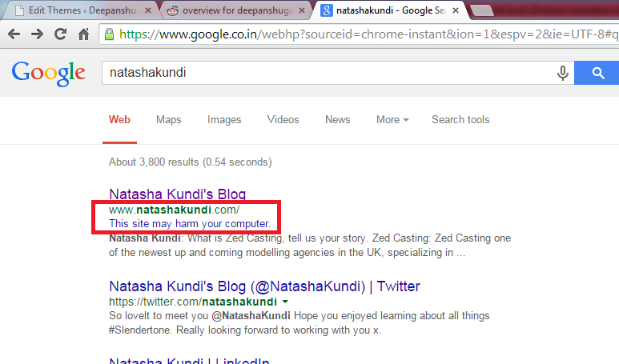Close the natashakundi Google Search tab
The image size is (619, 364).
click(x=457, y=11)
